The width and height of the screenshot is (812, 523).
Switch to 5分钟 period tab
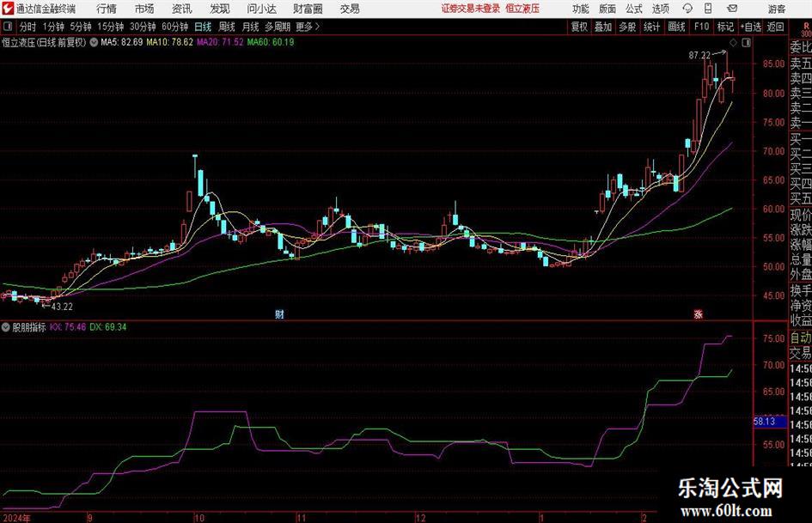81,27
